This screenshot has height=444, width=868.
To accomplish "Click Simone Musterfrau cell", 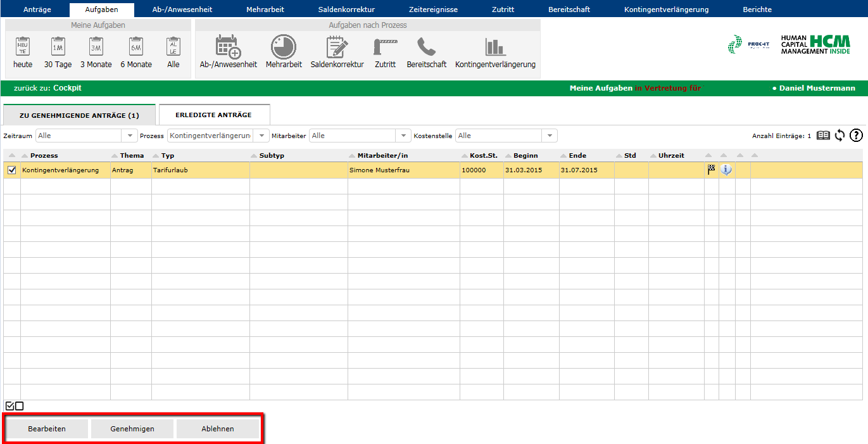I will click(x=404, y=170).
